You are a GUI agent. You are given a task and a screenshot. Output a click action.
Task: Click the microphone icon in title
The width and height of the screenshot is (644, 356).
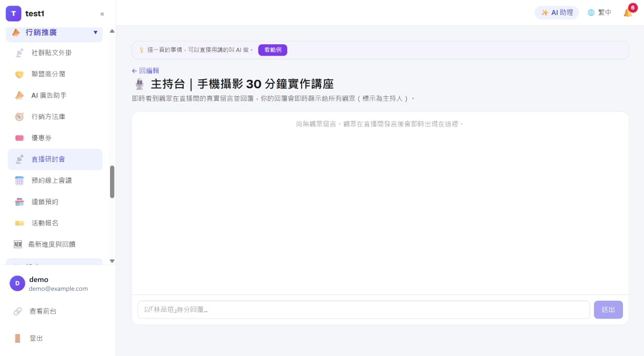[x=139, y=84]
